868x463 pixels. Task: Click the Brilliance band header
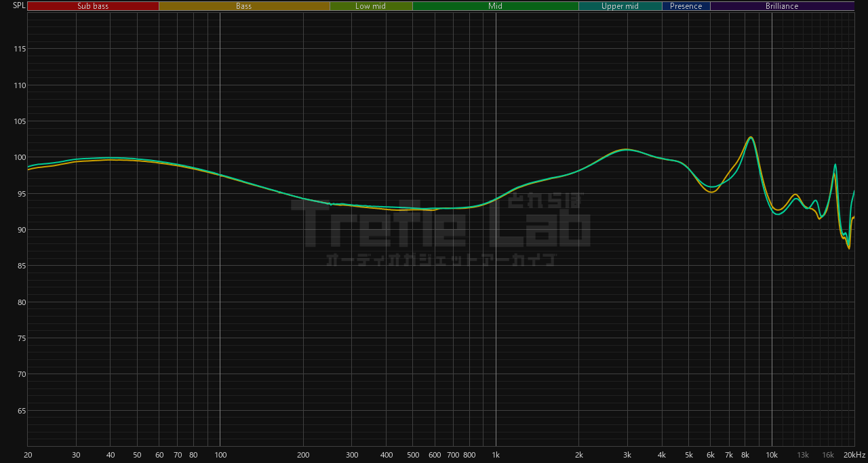click(x=782, y=6)
